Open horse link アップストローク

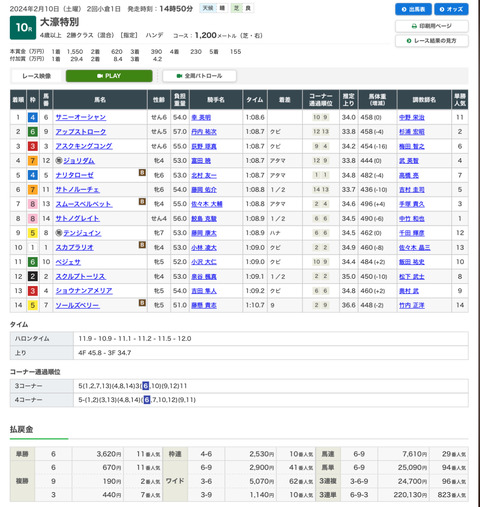tap(81, 132)
